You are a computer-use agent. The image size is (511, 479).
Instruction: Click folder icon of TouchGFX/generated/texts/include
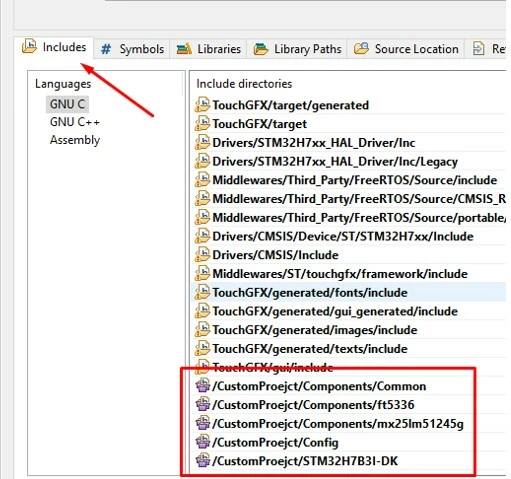point(202,348)
